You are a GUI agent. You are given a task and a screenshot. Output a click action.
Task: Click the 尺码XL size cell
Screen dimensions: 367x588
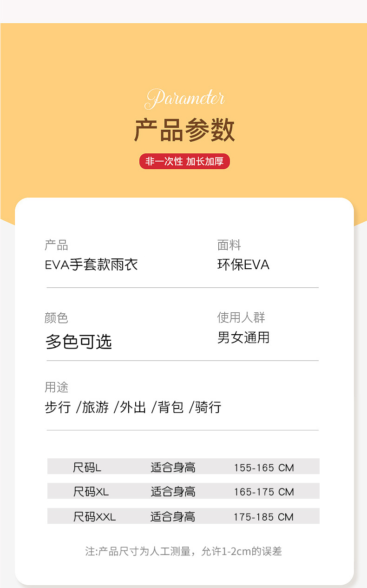[x=91, y=491]
